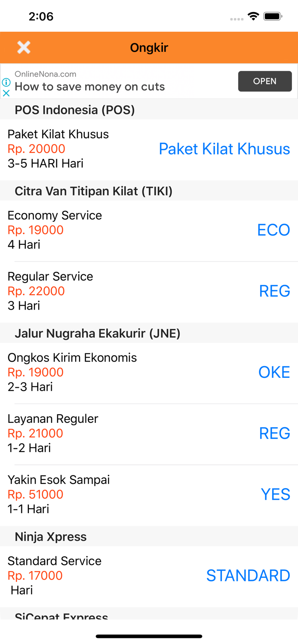Tap the cellular signal dots indicator

click(237, 18)
